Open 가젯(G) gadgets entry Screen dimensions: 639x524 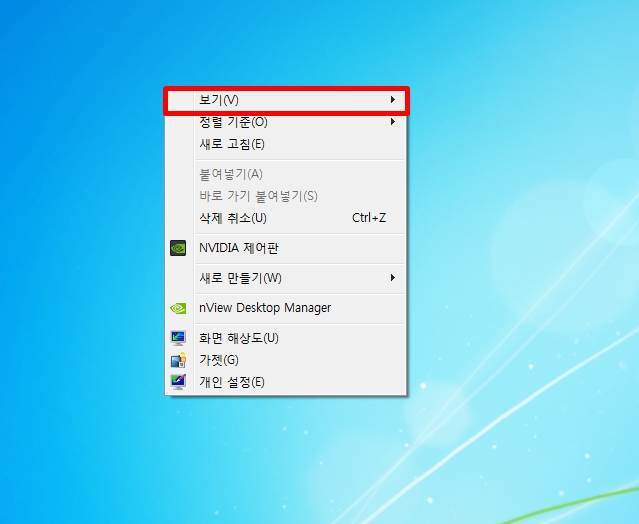286,360
